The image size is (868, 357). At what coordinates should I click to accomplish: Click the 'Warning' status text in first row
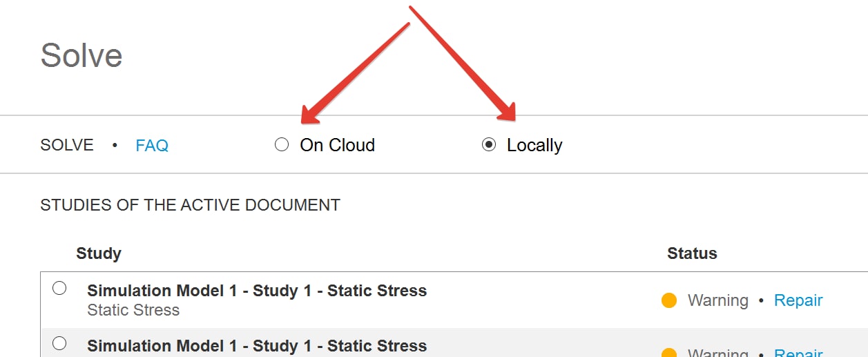point(717,300)
